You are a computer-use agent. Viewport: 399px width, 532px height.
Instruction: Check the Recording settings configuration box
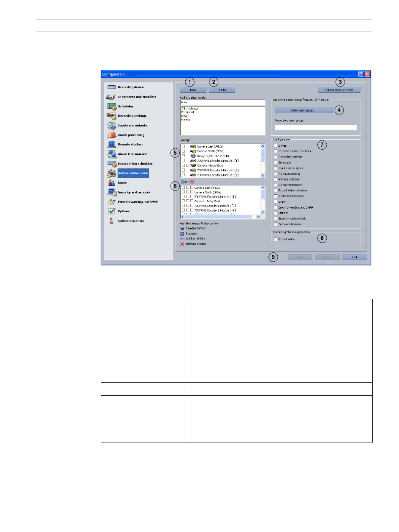(x=276, y=157)
